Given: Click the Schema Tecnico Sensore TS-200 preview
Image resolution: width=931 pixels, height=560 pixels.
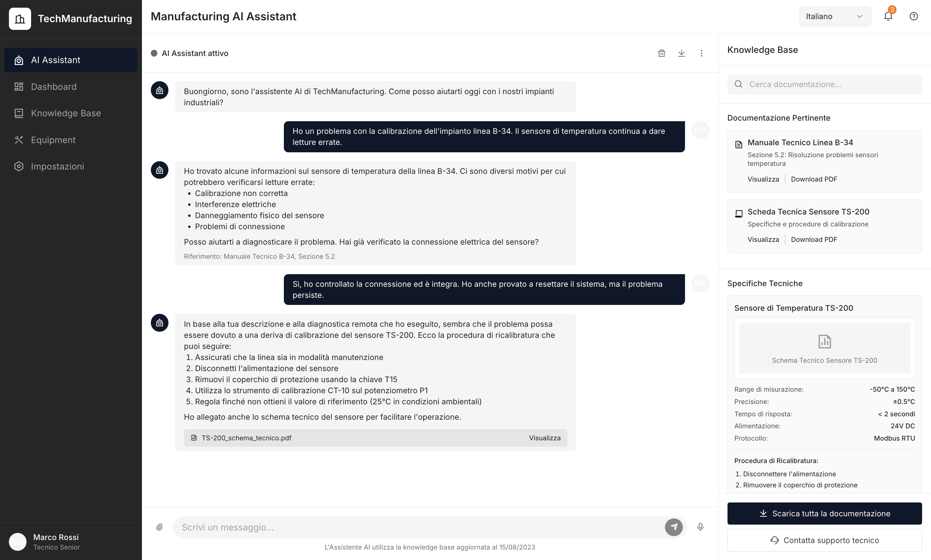Looking at the screenshot, I should tap(824, 347).
